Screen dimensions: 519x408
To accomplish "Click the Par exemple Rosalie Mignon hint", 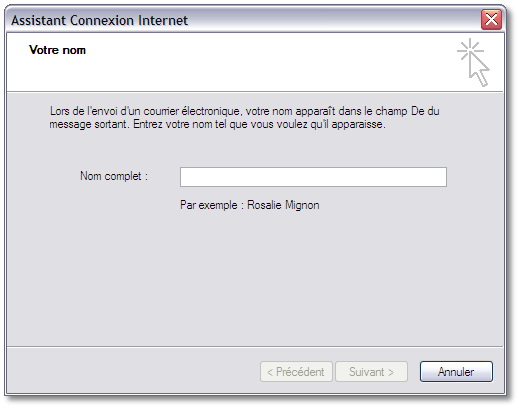I will pos(250,205).
